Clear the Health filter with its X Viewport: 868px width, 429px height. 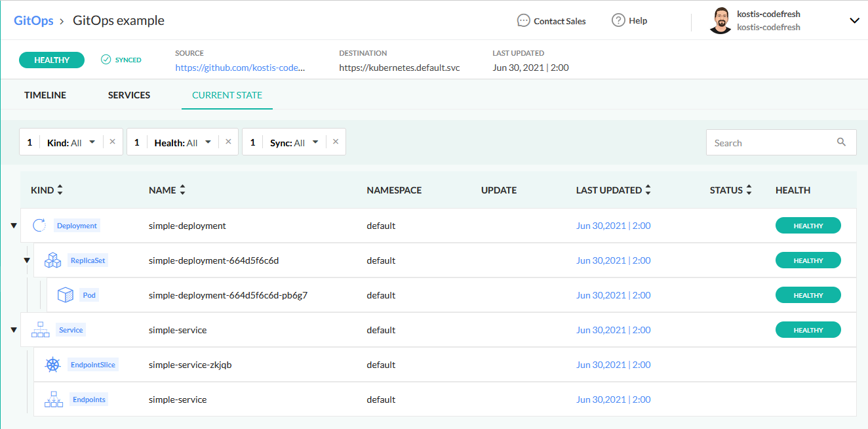pyautogui.click(x=228, y=142)
